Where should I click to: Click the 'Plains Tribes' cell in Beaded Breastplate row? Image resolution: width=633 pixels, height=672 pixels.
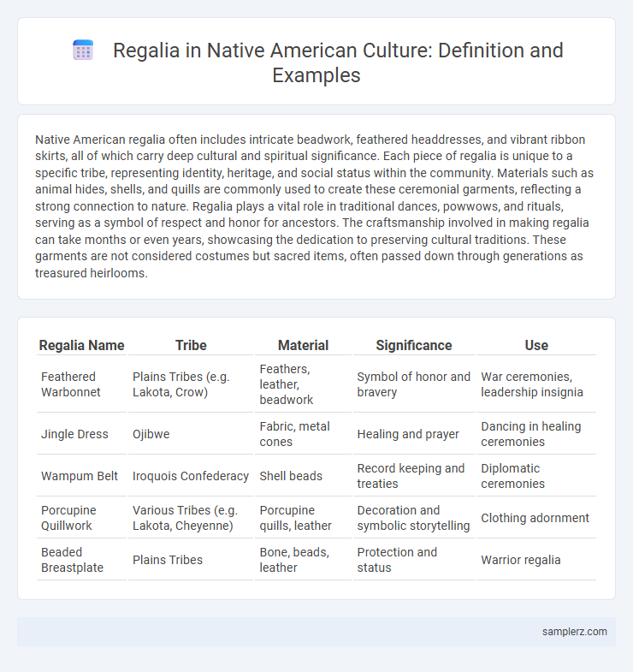(191, 560)
